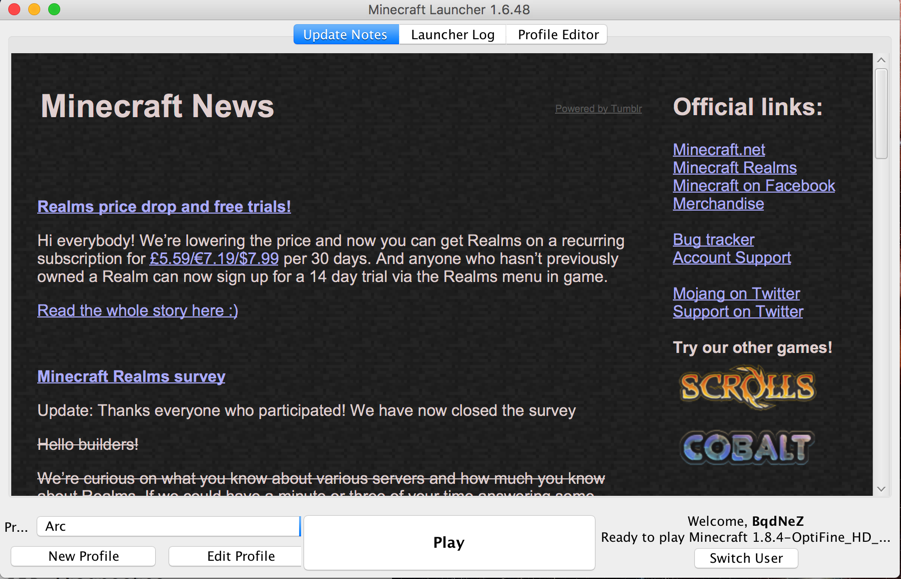Viewport: 901px width, 579px height.
Task: Create a profile with New Profile button
Action: point(83,556)
